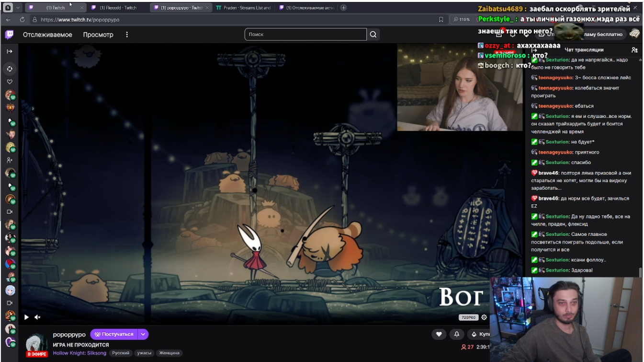The width and height of the screenshot is (644, 362).
Task: Bookmark this page with the bookmark icon
Action: 441,20
